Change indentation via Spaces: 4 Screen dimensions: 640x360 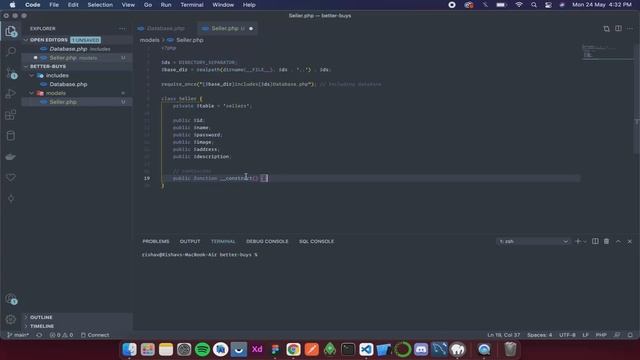(539, 335)
